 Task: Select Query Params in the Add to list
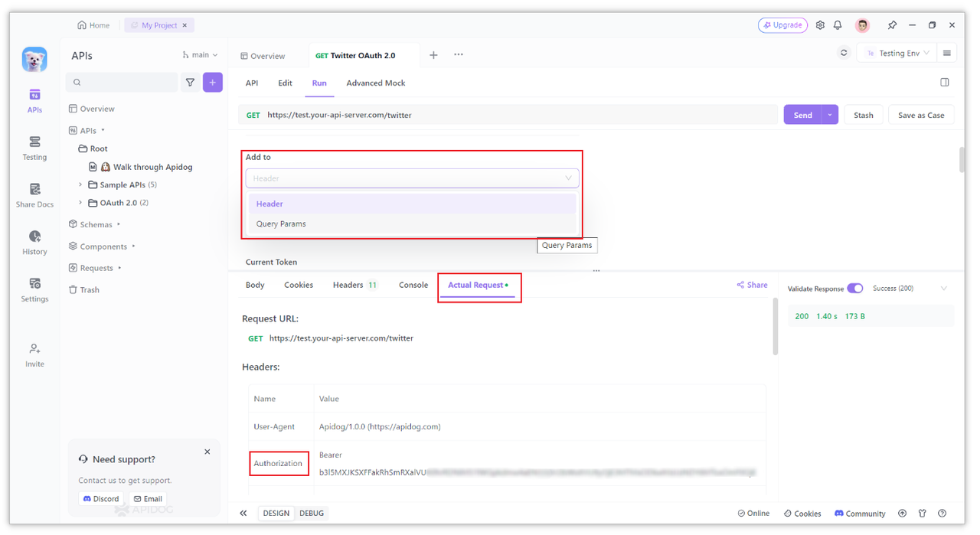(x=412, y=223)
